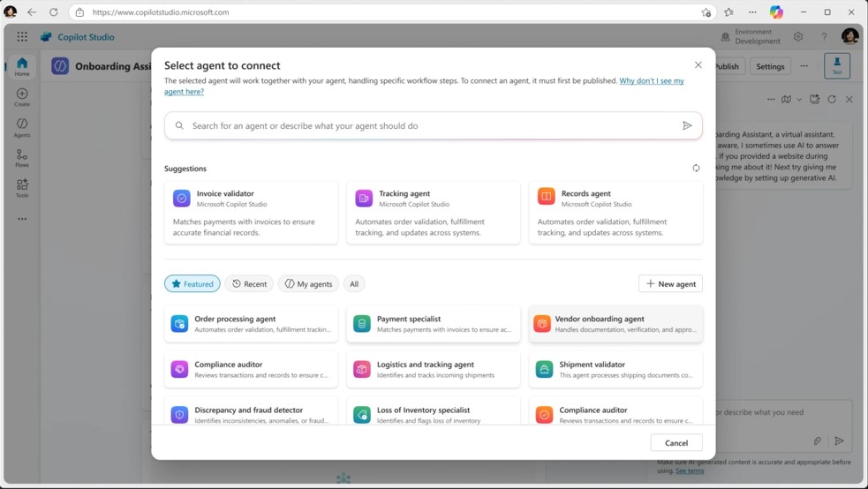868x489 pixels.
Task: Open the browser favorites list icon
Action: (728, 12)
